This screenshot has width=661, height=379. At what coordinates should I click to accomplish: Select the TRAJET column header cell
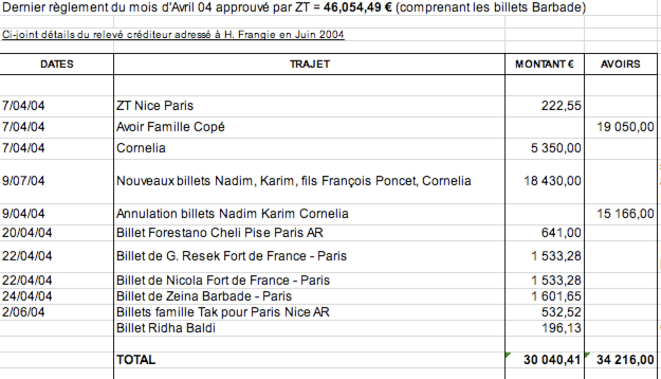(x=309, y=64)
